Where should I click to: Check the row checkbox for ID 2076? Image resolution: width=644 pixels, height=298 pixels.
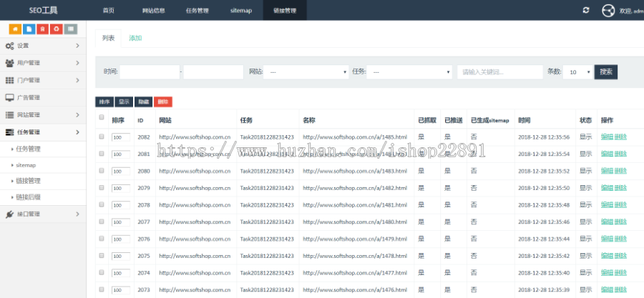(x=102, y=238)
